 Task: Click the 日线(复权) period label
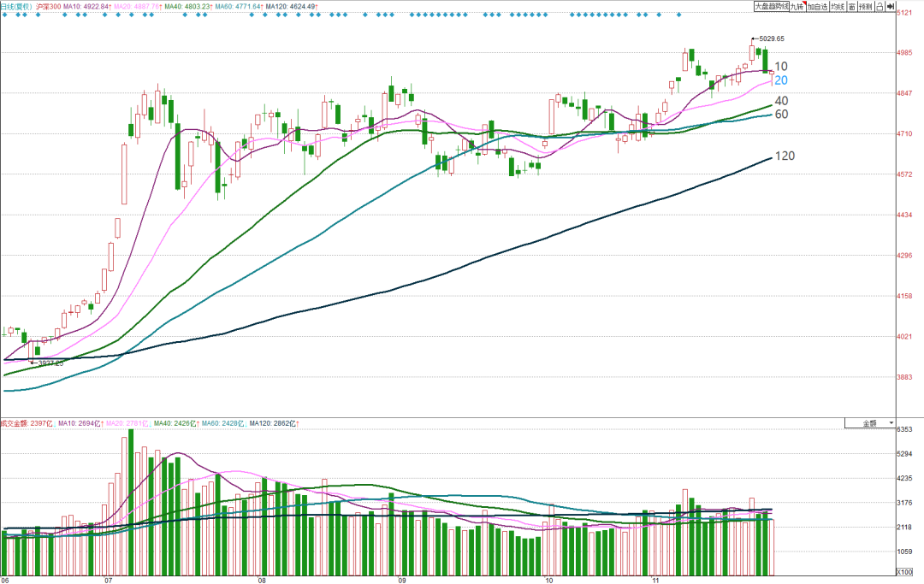point(16,7)
